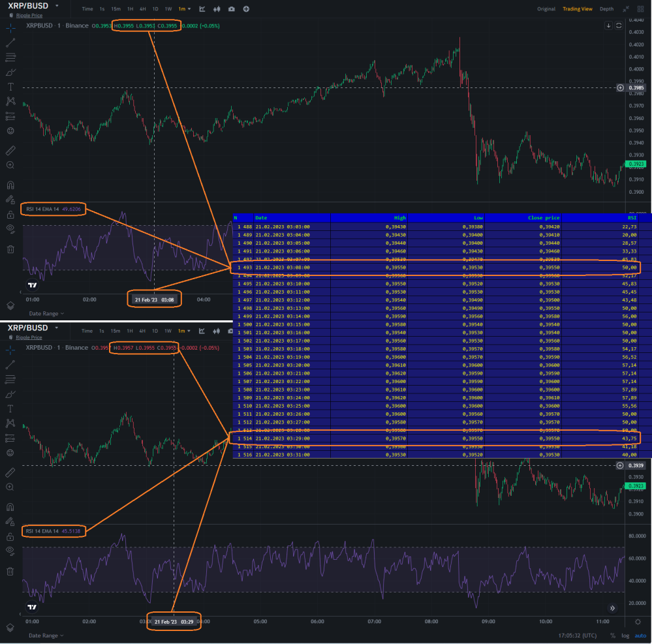Click the plus marker beside 0.3985 price label
Image resolution: width=652 pixels, height=644 pixels.
click(x=620, y=87)
